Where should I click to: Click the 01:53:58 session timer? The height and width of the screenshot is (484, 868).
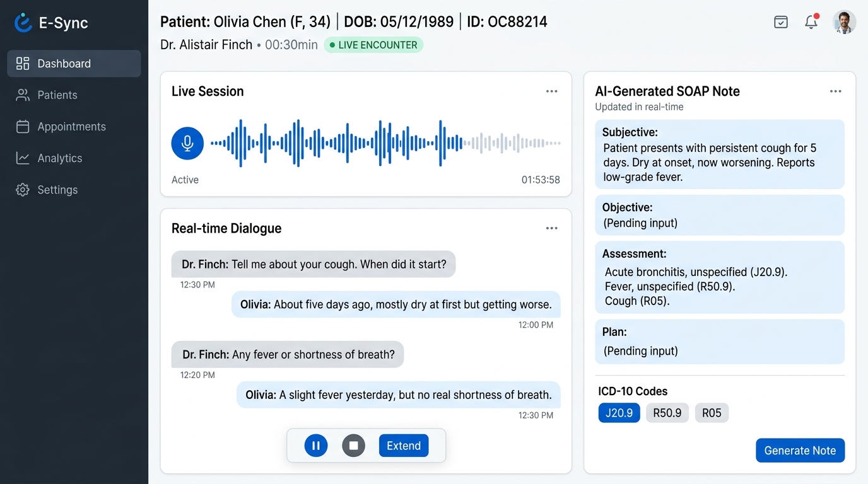pyautogui.click(x=541, y=180)
